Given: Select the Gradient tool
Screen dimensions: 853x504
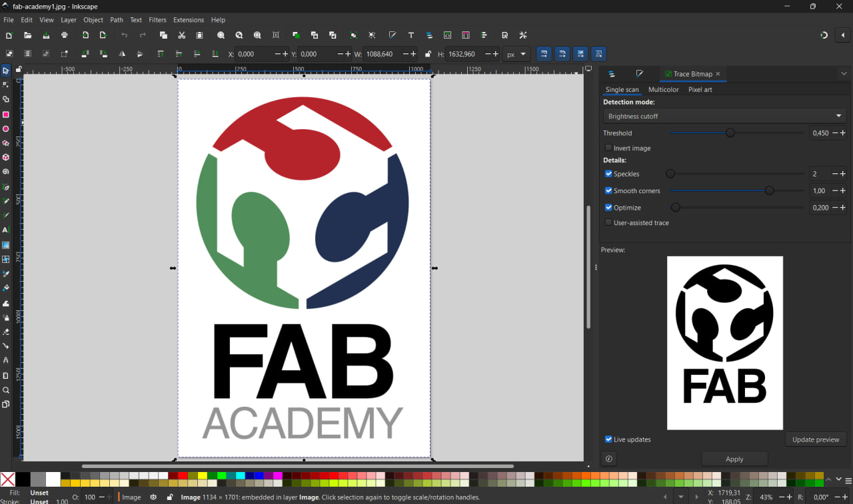Looking at the screenshot, I should click(6, 245).
